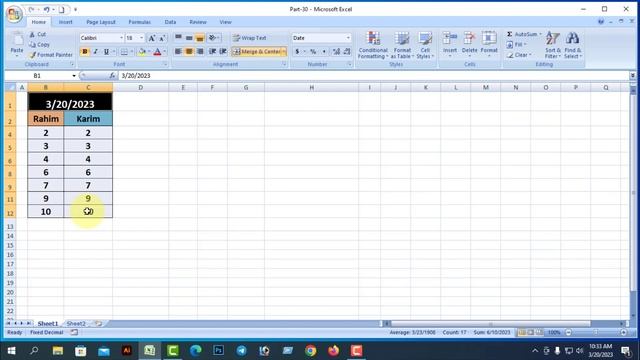The height and width of the screenshot is (360, 640).
Task: Open the Sheet2 worksheet tab
Action: tap(76, 323)
